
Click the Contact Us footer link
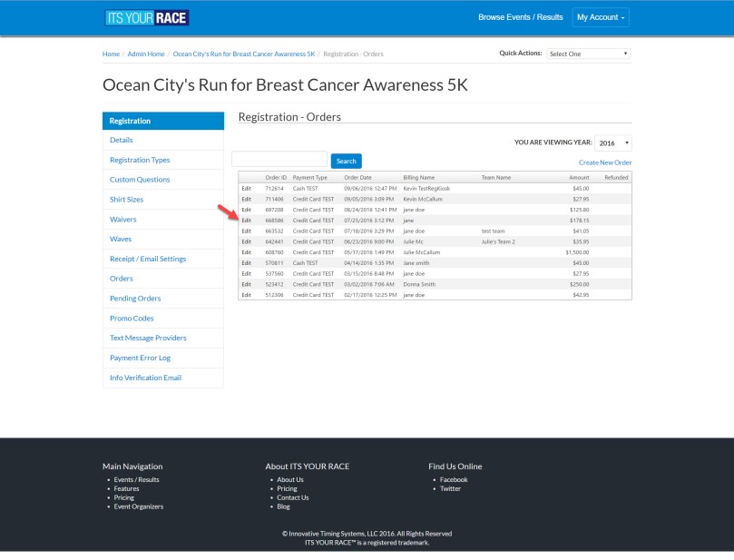coord(292,497)
